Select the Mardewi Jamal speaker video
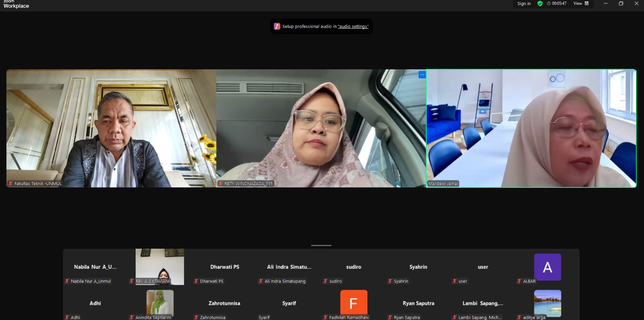This screenshot has height=320, width=644. [x=531, y=128]
